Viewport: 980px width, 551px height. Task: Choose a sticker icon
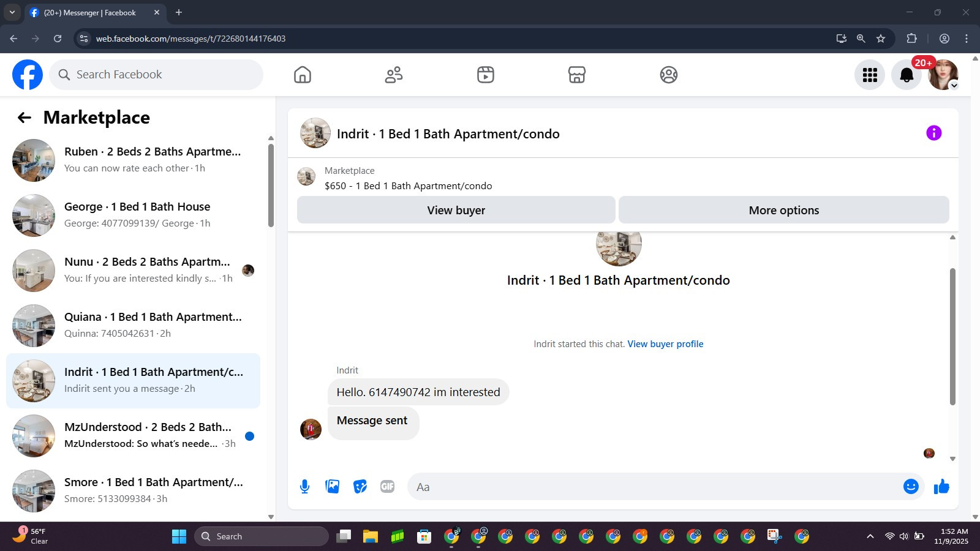(x=360, y=487)
